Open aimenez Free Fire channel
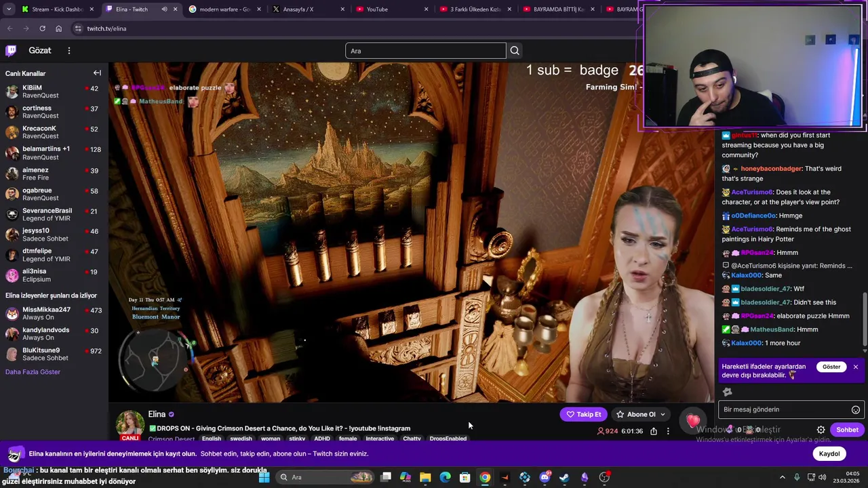Viewport: 868px width, 488px height. (x=53, y=174)
